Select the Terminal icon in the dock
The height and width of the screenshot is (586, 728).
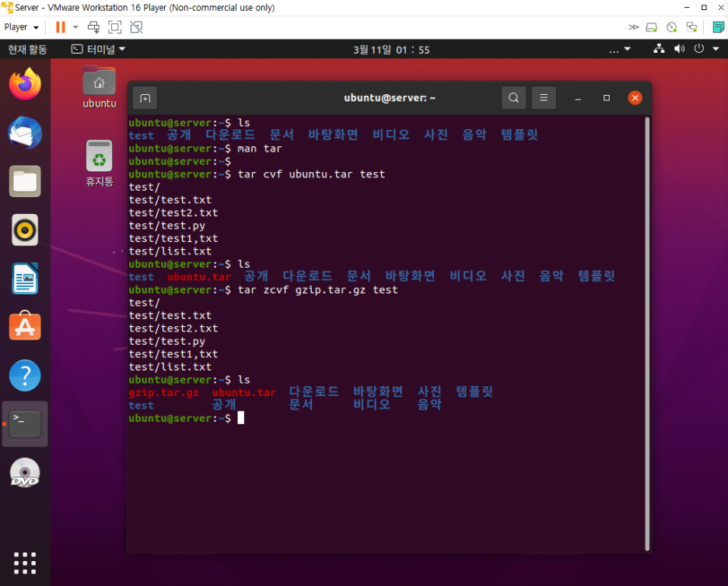[x=25, y=424]
